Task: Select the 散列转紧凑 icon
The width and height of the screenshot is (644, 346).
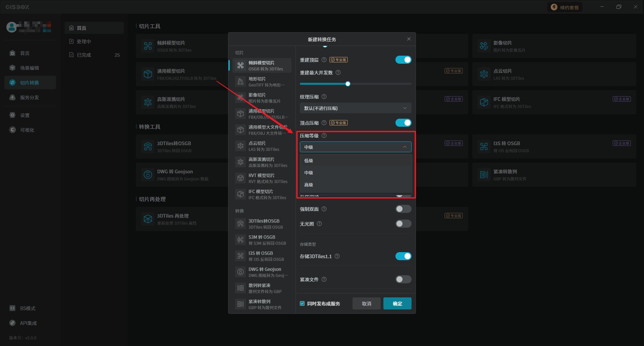Action: pyautogui.click(x=240, y=288)
